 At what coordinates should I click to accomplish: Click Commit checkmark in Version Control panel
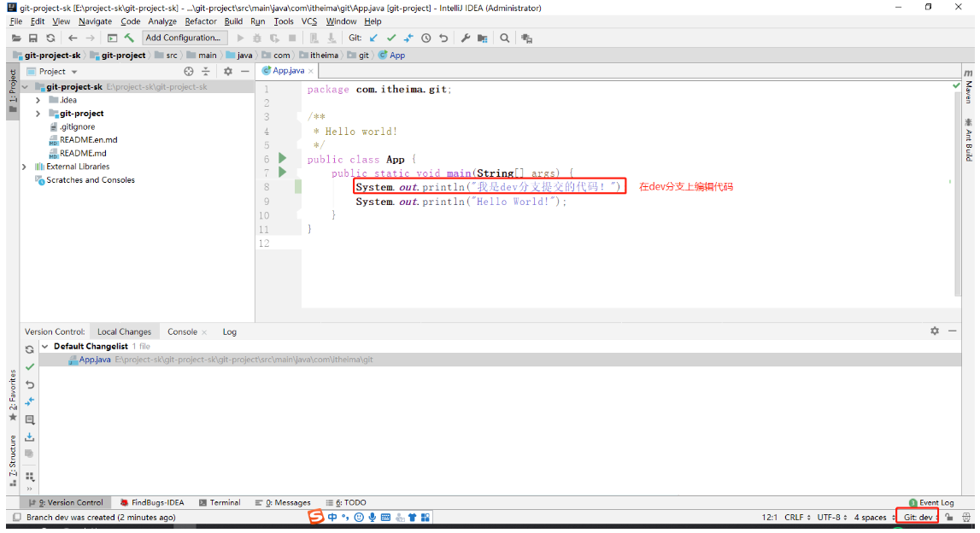[29, 366]
